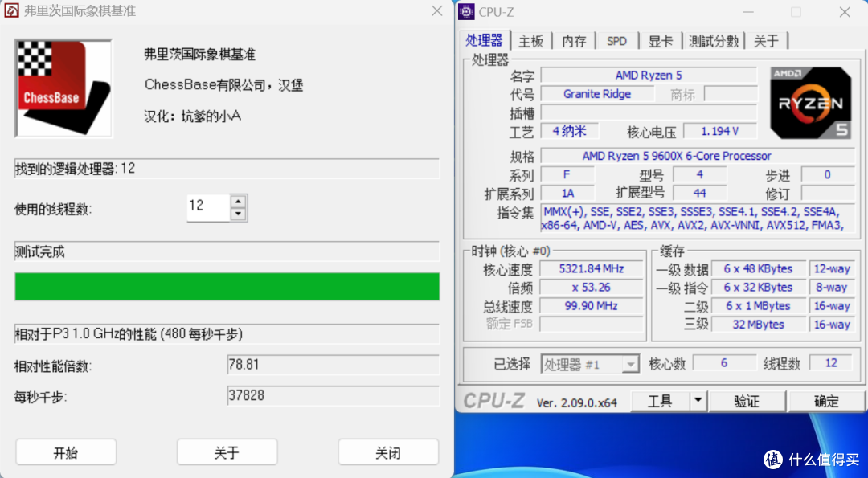Click the L1 instruction 8-way associativity value

[832, 288]
